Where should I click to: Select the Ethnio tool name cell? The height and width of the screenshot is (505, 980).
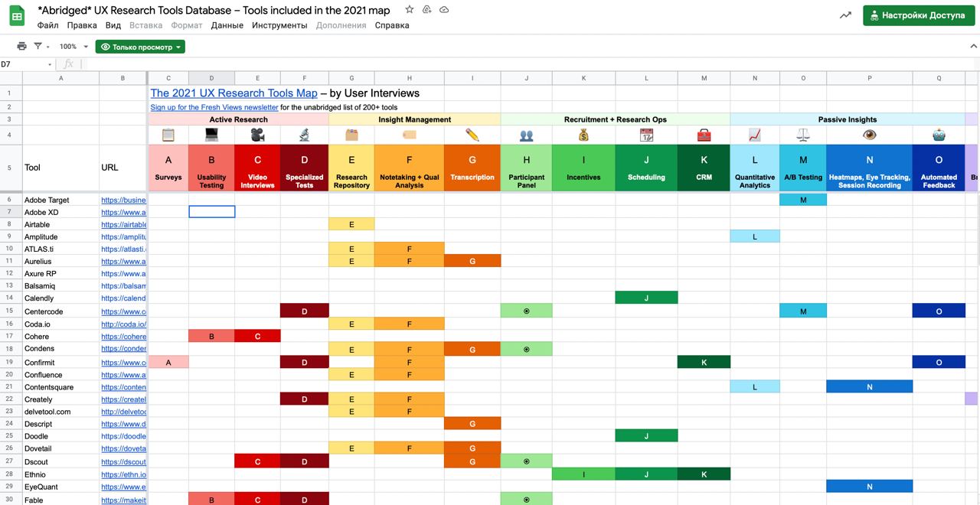coord(60,474)
